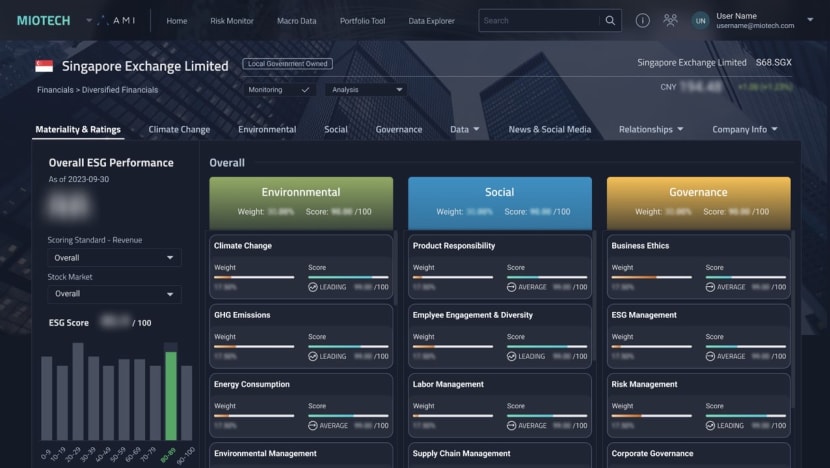The height and width of the screenshot is (468, 830).
Task: Click the UN user avatar
Action: coord(700,21)
